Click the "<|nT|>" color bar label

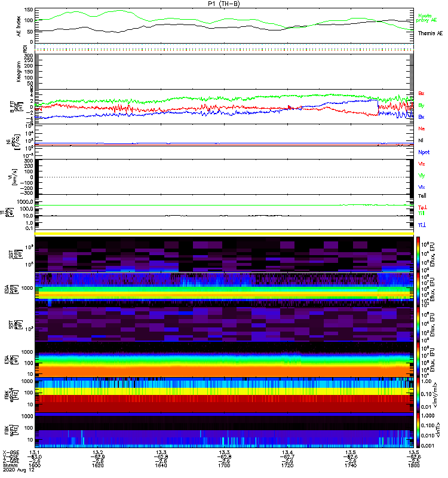(437, 430)
